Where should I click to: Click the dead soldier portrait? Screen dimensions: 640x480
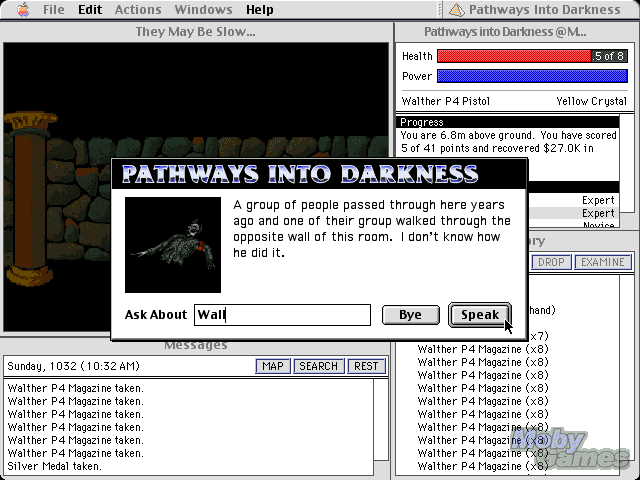pyautogui.click(x=173, y=245)
